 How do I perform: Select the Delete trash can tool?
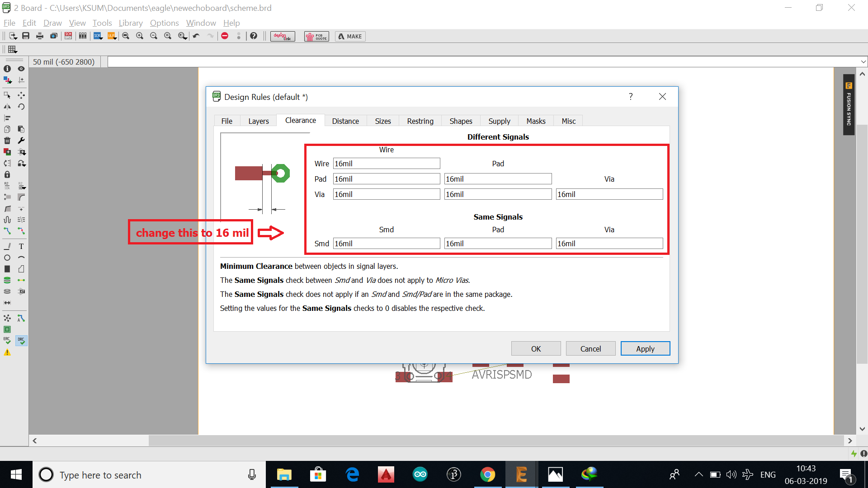pyautogui.click(x=7, y=141)
